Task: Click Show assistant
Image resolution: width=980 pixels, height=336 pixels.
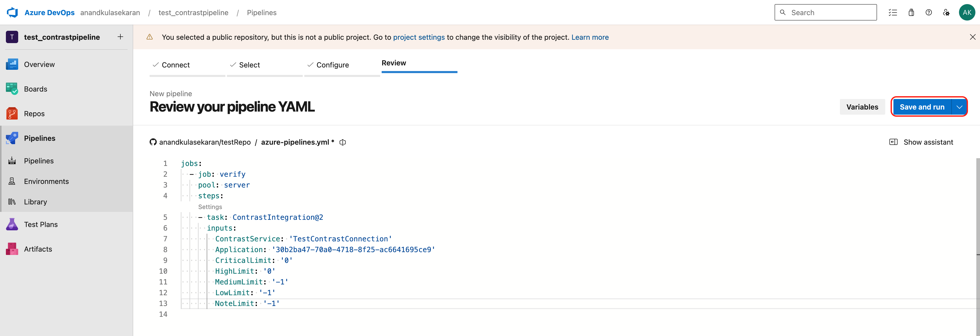Action: pos(928,142)
